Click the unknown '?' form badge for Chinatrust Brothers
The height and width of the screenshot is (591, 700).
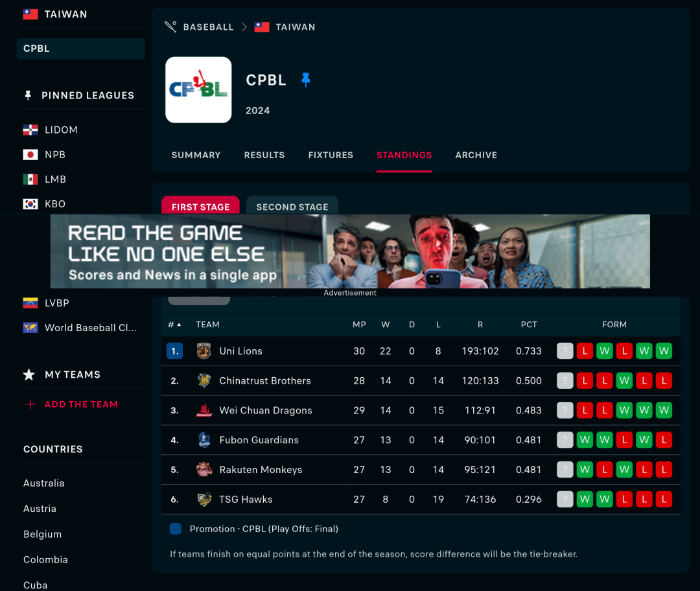pyautogui.click(x=565, y=380)
